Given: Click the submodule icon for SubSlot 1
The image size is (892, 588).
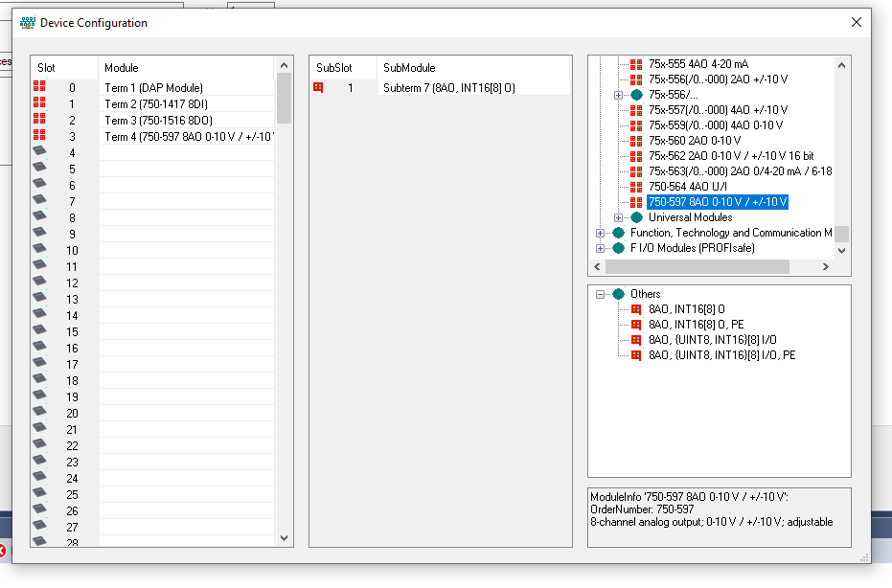Looking at the screenshot, I should click(318, 87).
